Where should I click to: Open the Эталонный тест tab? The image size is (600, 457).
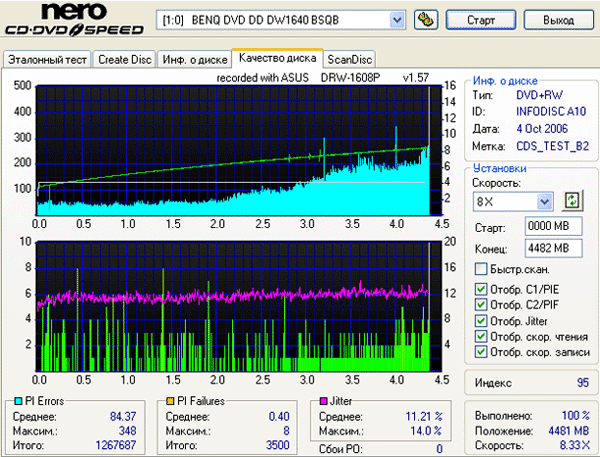[x=47, y=59]
